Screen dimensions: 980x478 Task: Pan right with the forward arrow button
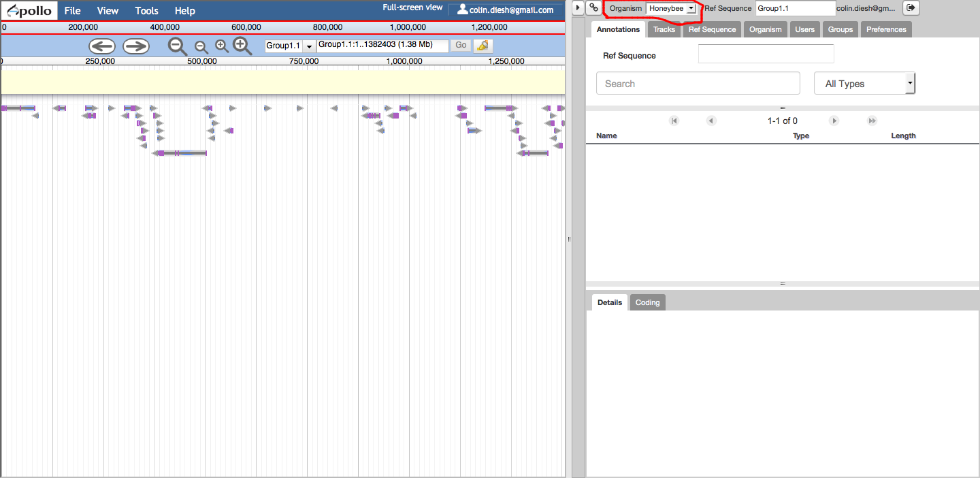[136, 46]
